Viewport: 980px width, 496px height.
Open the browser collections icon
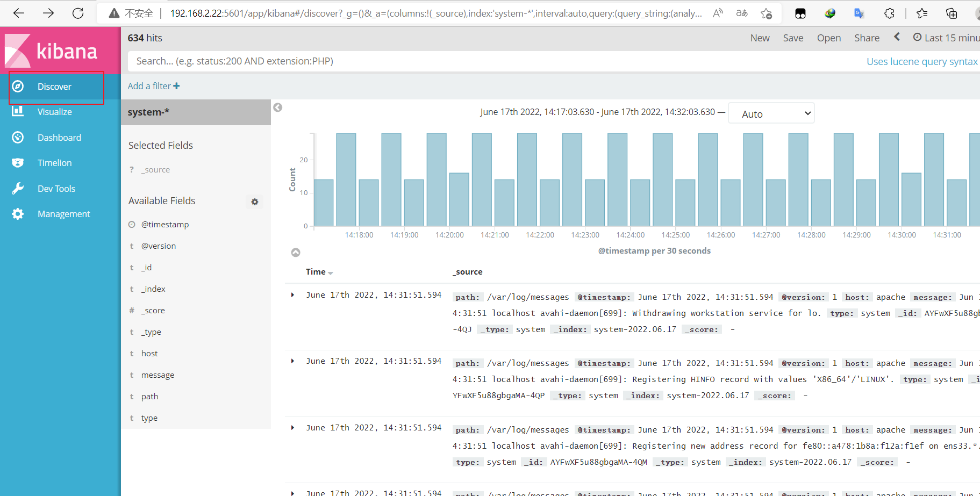point(952,13)
